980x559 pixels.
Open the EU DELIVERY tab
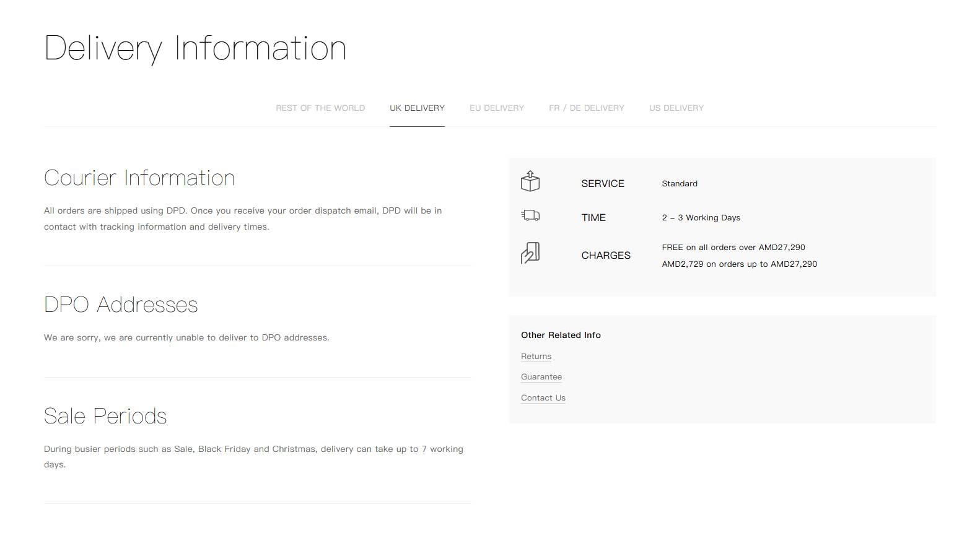click(x=497, y=108)
